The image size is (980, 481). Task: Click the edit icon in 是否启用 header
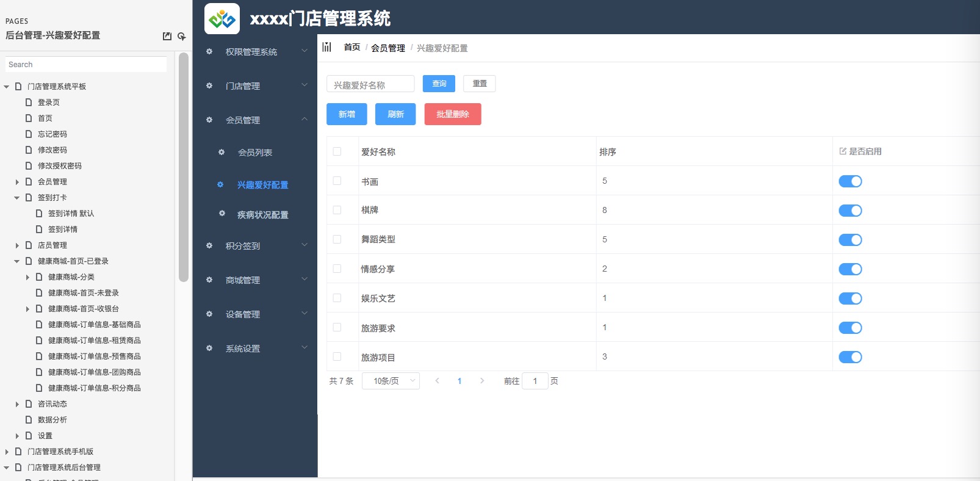[x=843, y=151]
